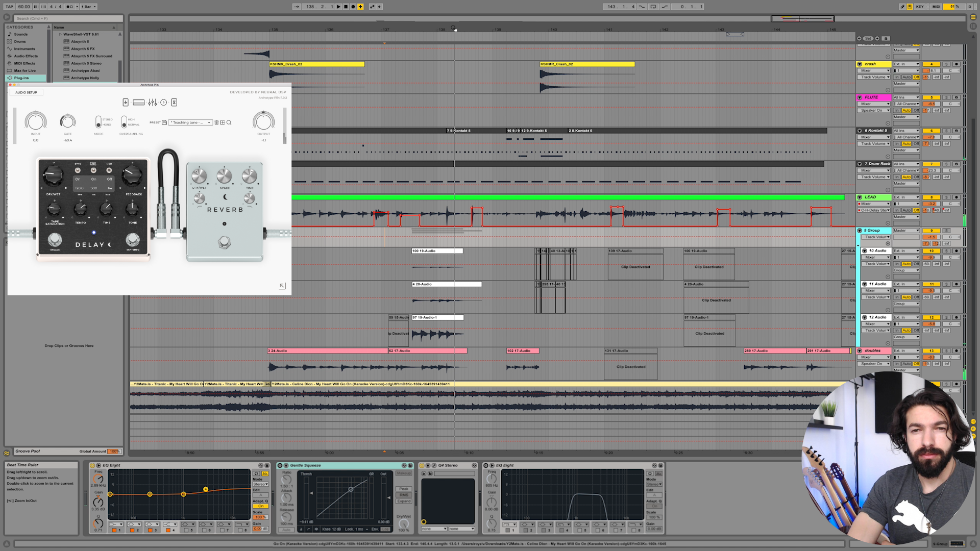Select Instruments browser category

[24, 49]
